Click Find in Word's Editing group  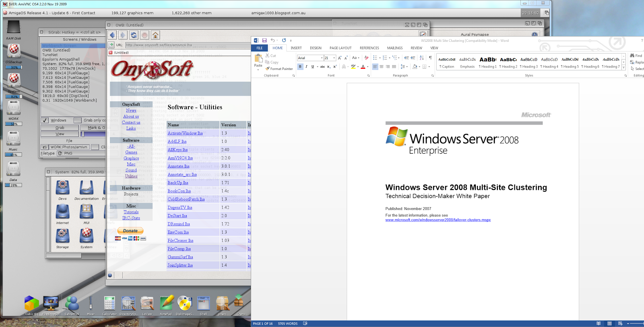tap(636, 56)
